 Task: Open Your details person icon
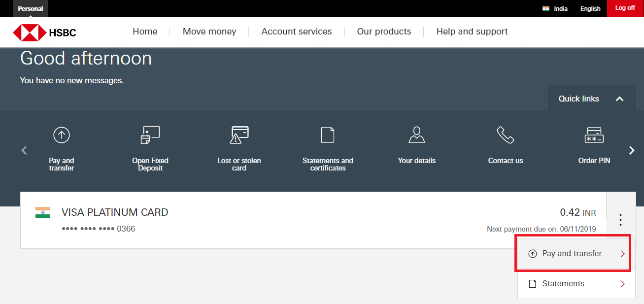tap(417, 135)
